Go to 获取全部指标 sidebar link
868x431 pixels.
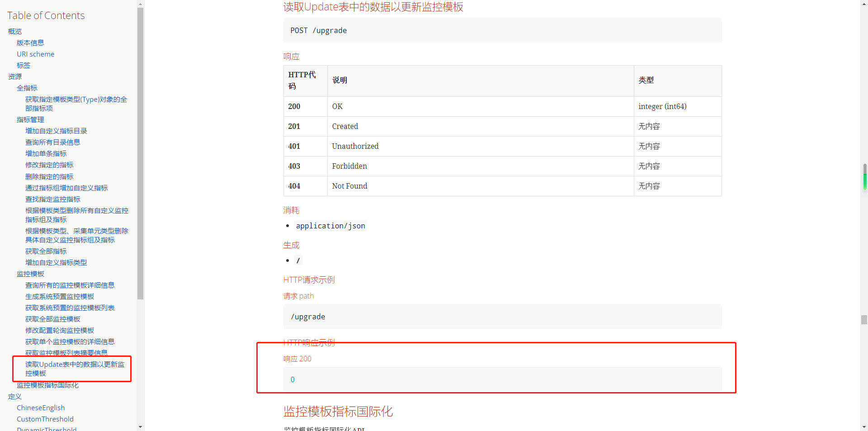click(x=46, y=251)
